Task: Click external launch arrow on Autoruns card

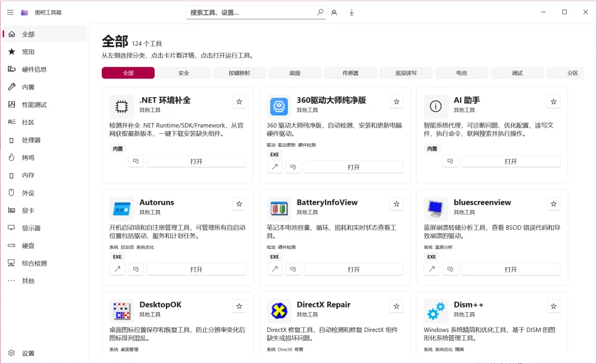Action: [117, 269]
